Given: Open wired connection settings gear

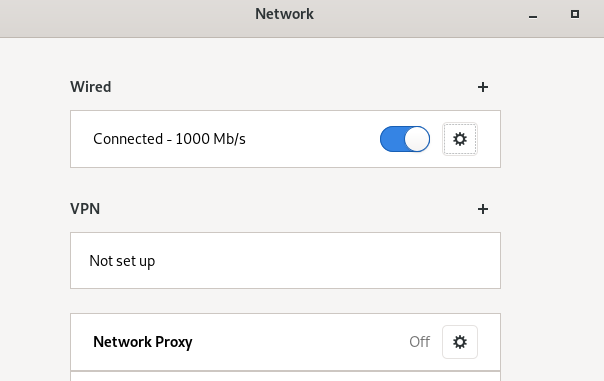Looking at the screenshot, I should [x=460, y=139].
